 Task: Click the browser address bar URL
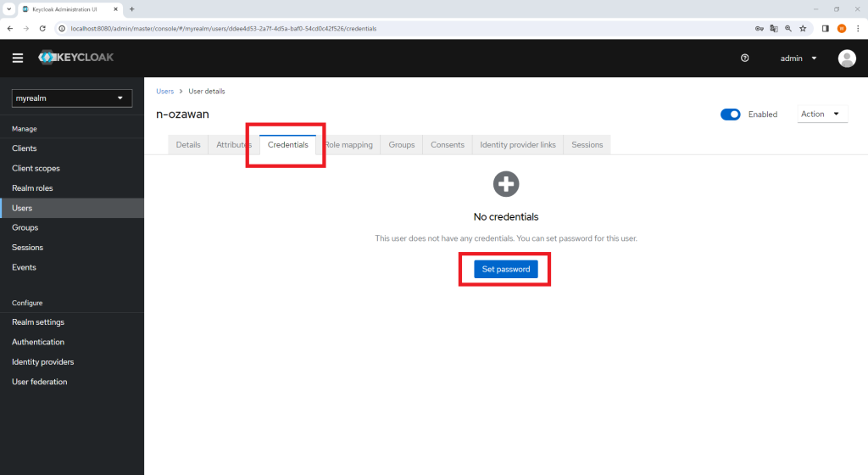pos(224,28)
